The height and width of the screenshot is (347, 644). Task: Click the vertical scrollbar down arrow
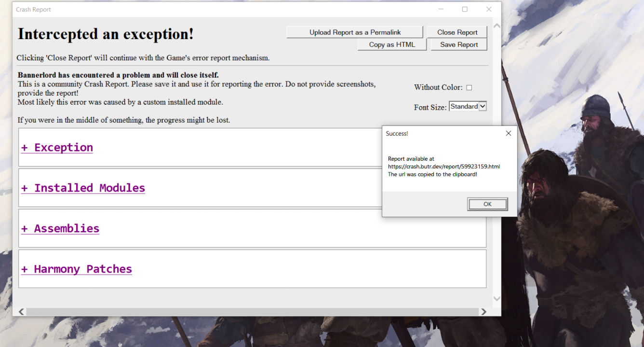497,299
